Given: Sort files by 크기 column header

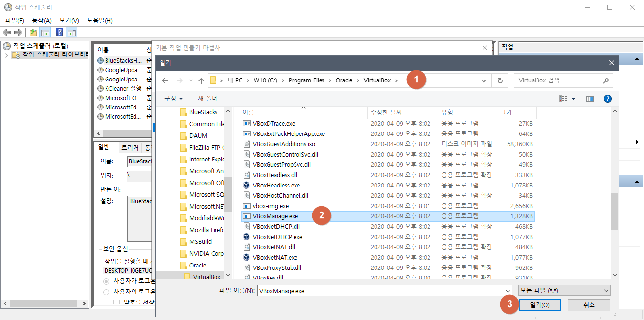Looking at the screenshot, I should 516,112.
